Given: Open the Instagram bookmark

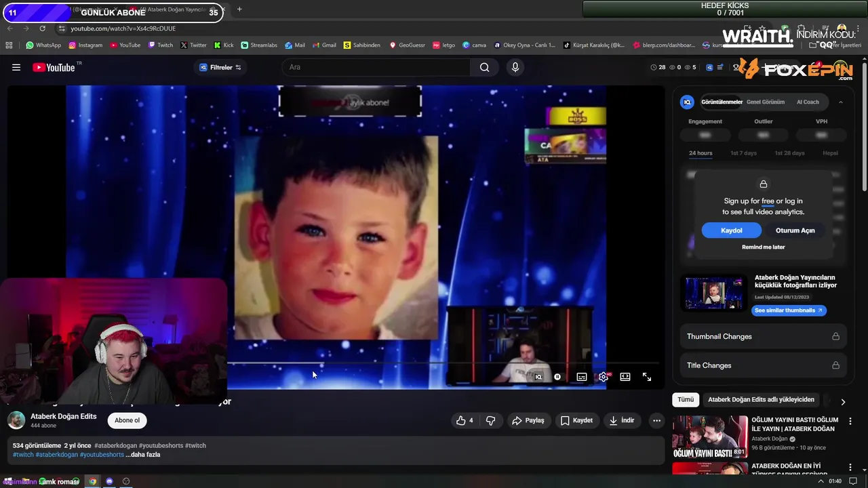Looking at the screenshot, I should click(x=85, y=45).
